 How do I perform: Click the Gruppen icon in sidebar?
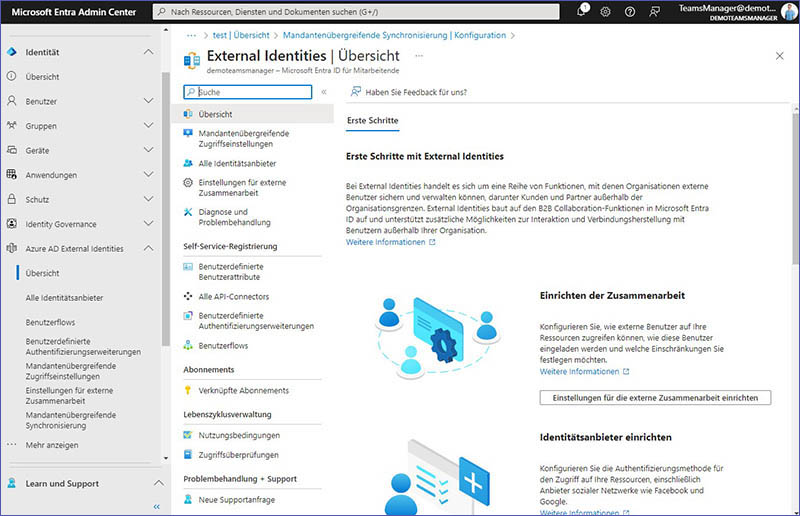click(x=12, y=125)
